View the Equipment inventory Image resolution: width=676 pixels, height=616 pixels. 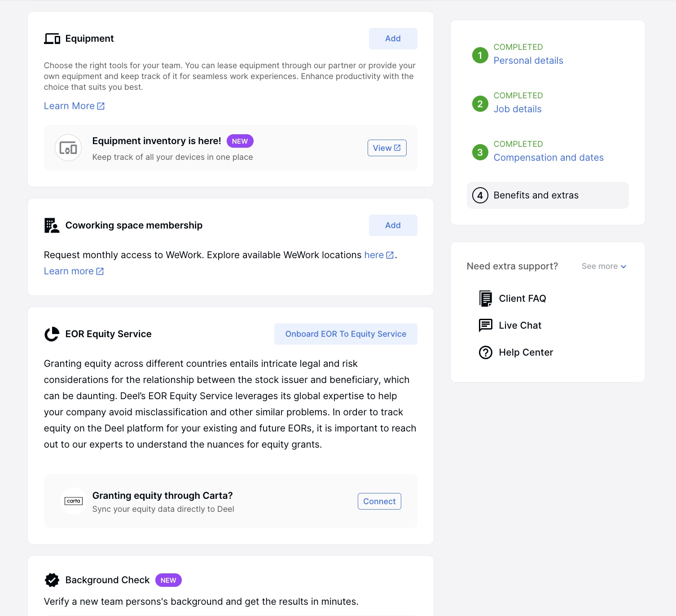[x=387, y=148]
